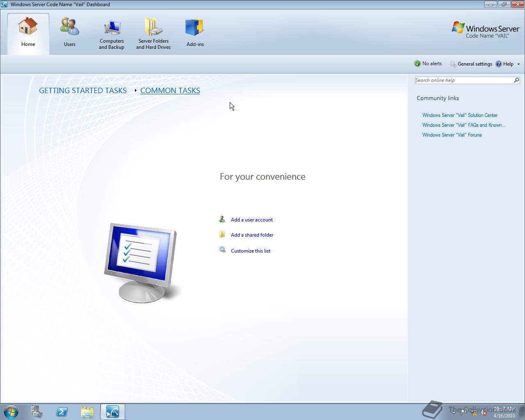525x420 pixels.
Task: Open Customize this list
Action: [251, 251]
